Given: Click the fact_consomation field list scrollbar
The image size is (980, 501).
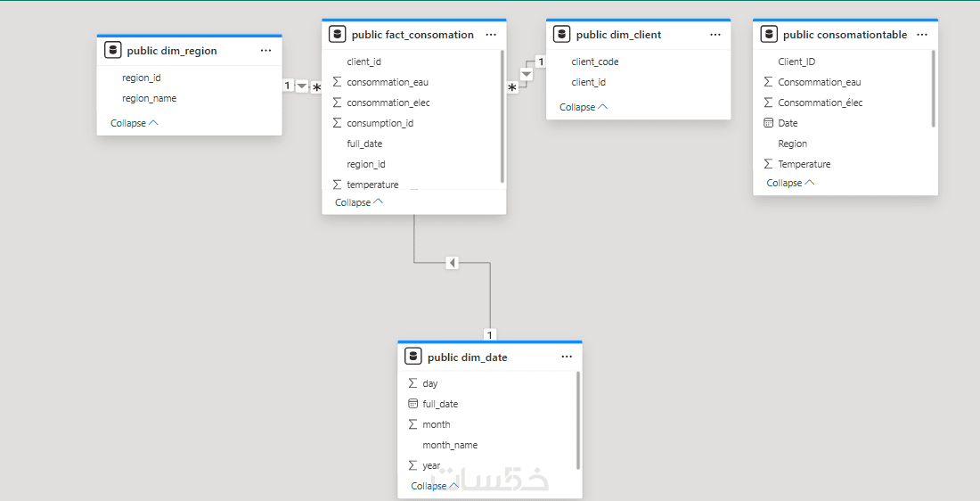Looking at the screenshot, I should click(502, 116).
